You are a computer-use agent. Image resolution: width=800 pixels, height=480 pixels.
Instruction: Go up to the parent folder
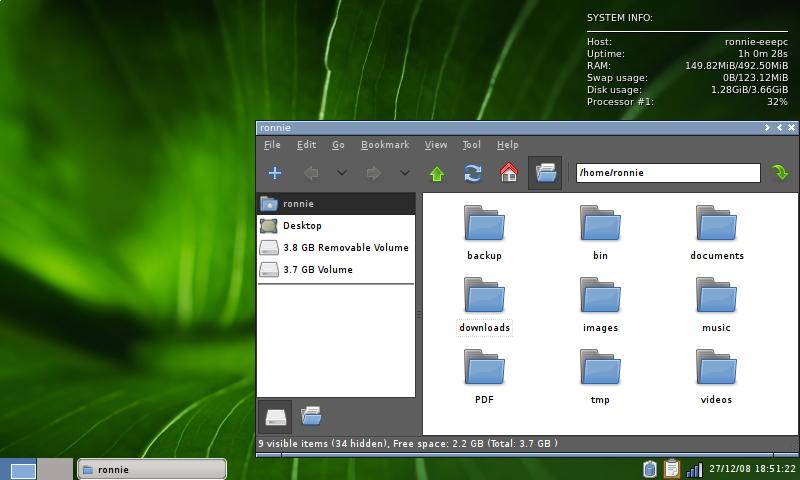coord(437,173)
